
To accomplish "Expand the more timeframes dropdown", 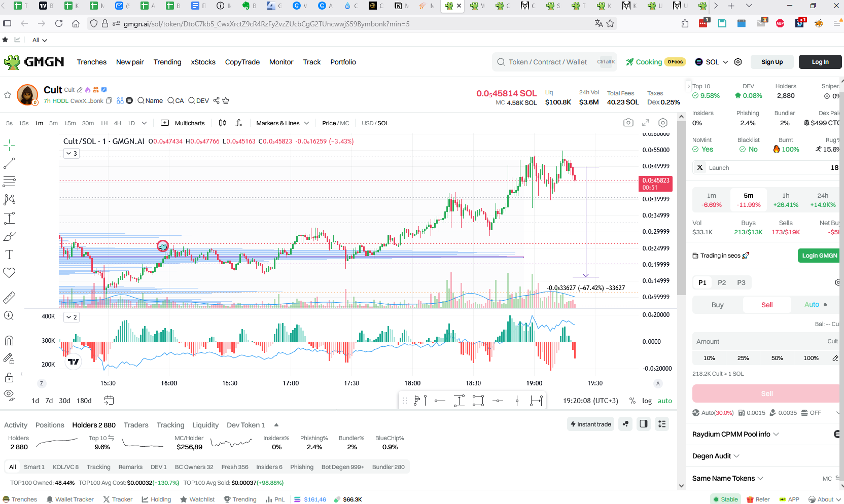I will click(144, 123).
